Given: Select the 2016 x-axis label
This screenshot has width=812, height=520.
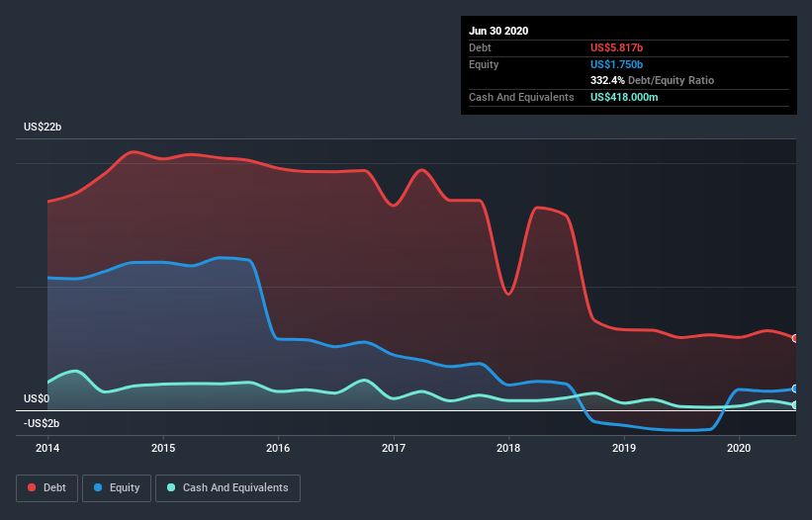Looking at the screenshot, I should 278,448.
